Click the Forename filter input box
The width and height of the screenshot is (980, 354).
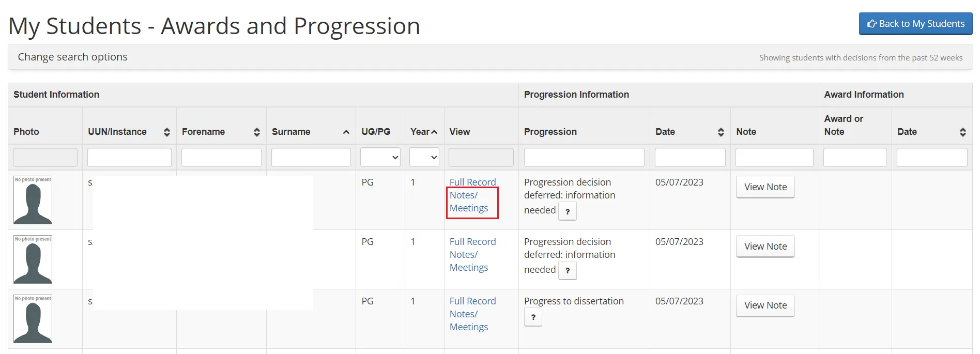point(221,157)
